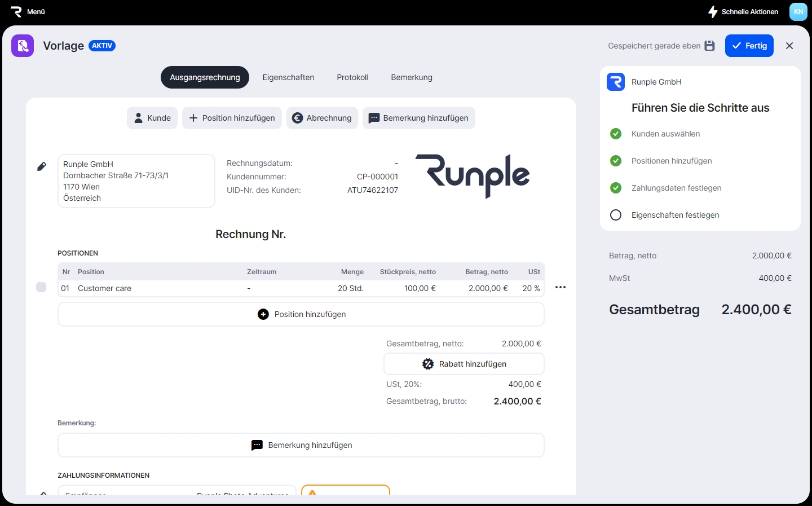Tick the checkbox for position 01
812x506 pixels.
pos(41,288)
